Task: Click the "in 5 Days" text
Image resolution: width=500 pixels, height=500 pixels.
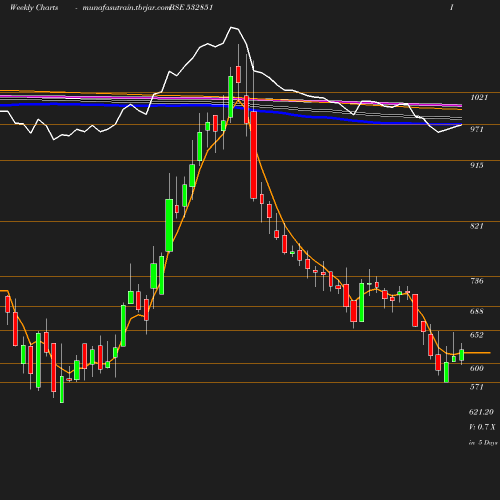Action: pyautogui.click(x=483, y=443)
